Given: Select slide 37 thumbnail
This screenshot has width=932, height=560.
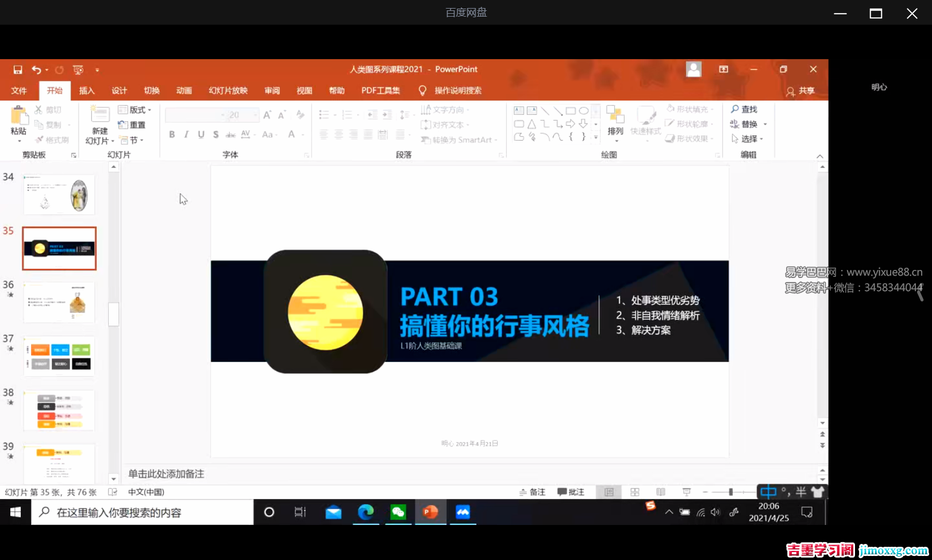Looking at the screenshot, I should (59, 356).
